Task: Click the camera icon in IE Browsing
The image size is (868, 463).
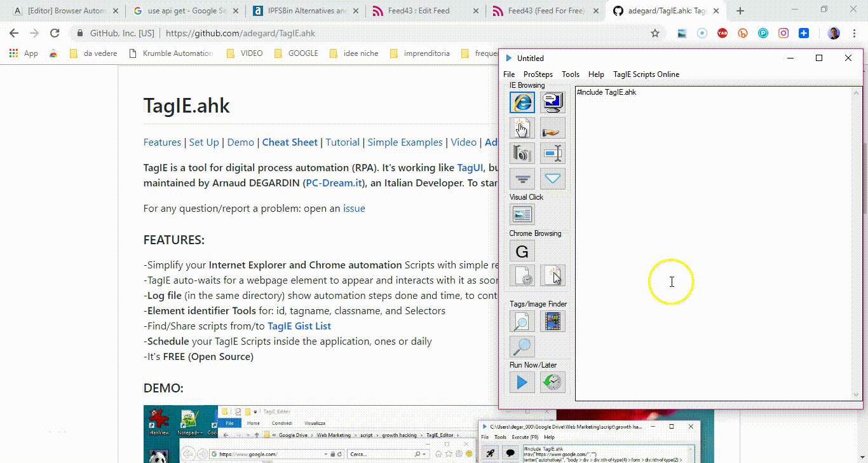Action: click(522, 153)
